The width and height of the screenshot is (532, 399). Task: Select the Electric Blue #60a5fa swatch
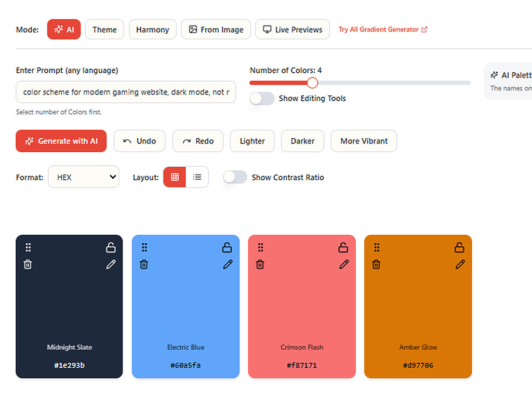(x=185, y=307)
